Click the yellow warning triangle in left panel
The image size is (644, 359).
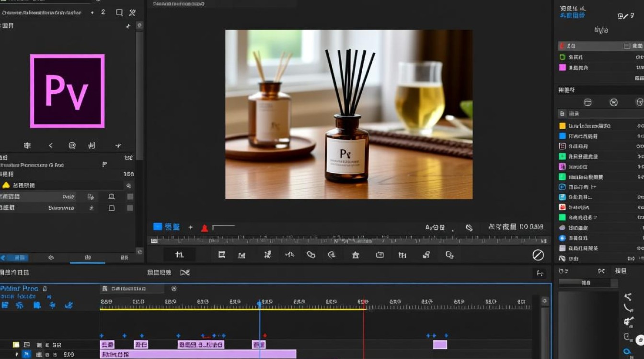6,185
